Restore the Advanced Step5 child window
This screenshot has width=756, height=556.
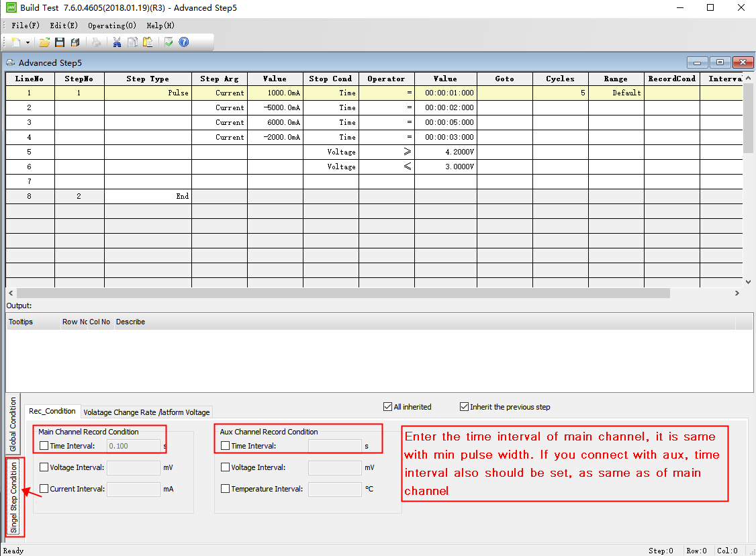coord(720,62)
